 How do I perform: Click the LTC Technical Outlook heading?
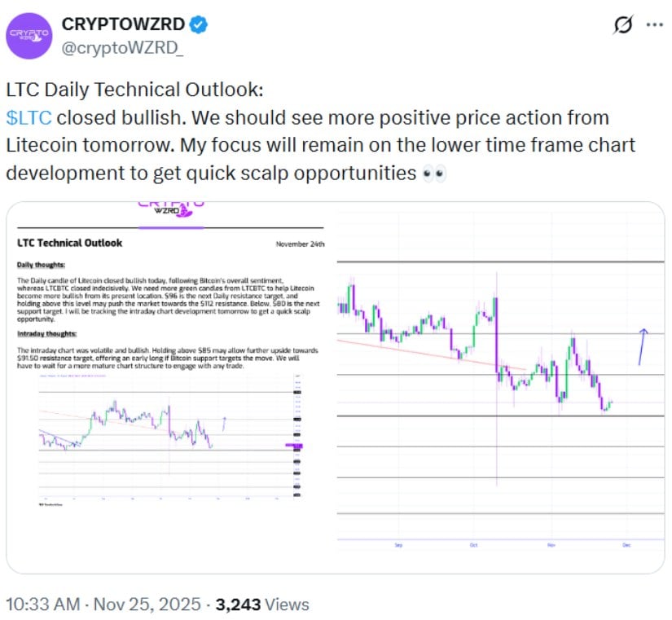pyautogui.click(x=69, y=243)
